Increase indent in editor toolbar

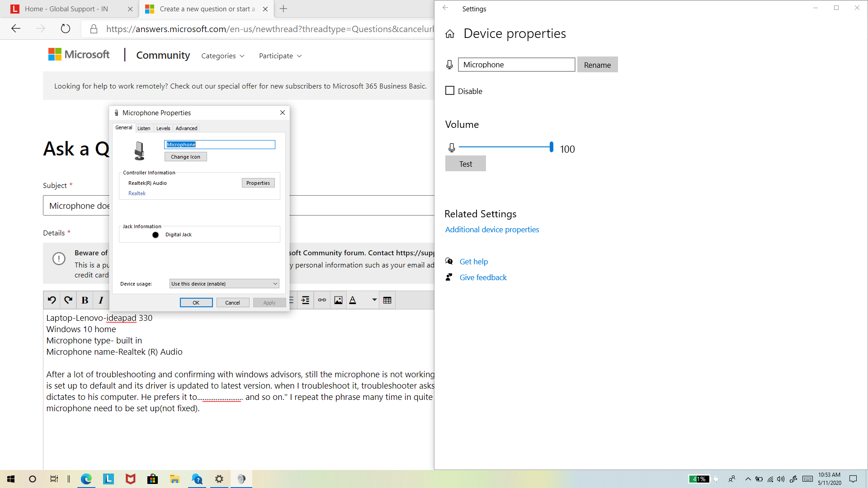(x=306, y=300)
